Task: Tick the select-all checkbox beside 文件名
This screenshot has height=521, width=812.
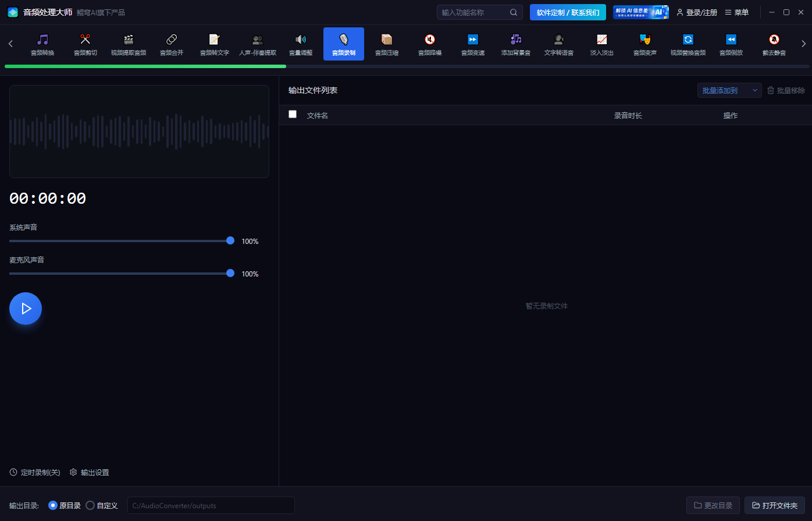Action: 293,115
